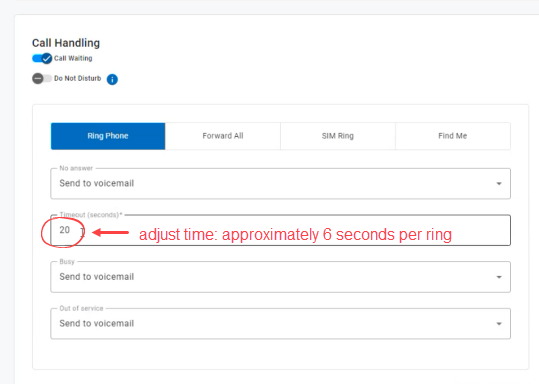539x384 pixels.
Task: Toggle the Call Waiting switch
Action: 42,58
